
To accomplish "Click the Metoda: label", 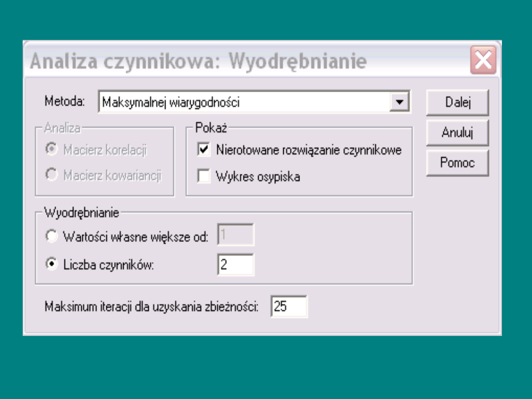I will click(65, 102).
